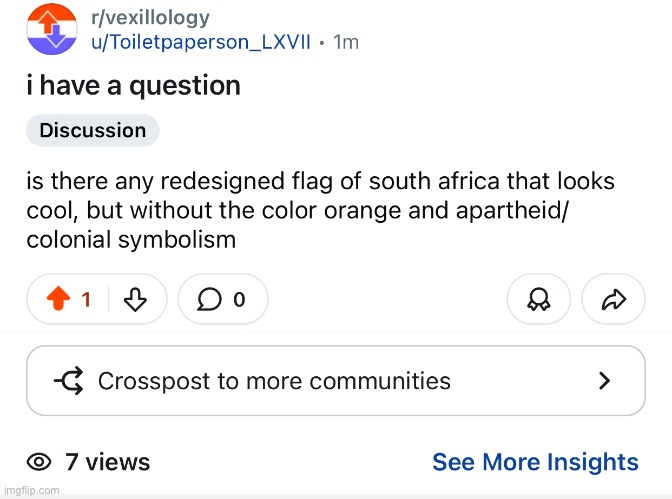Open the r/vexillology community avatar
The image size is (672, 499).
(50, 29)
